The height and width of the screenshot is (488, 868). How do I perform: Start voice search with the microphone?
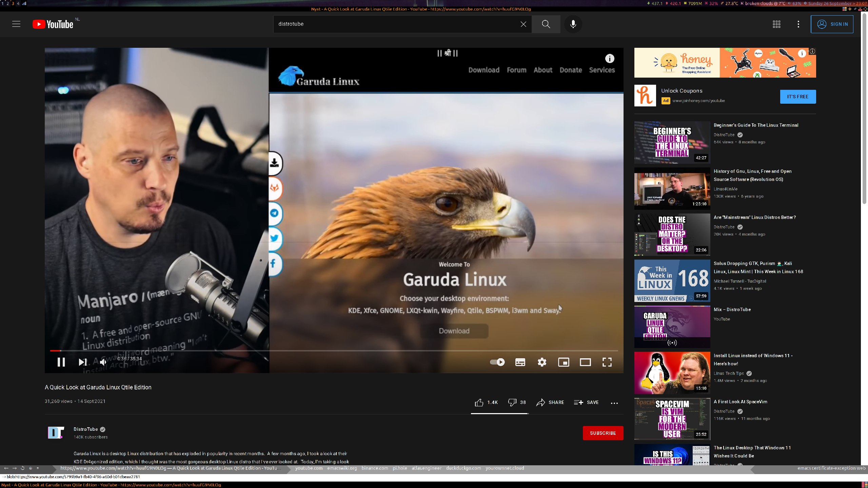(573, 24)
